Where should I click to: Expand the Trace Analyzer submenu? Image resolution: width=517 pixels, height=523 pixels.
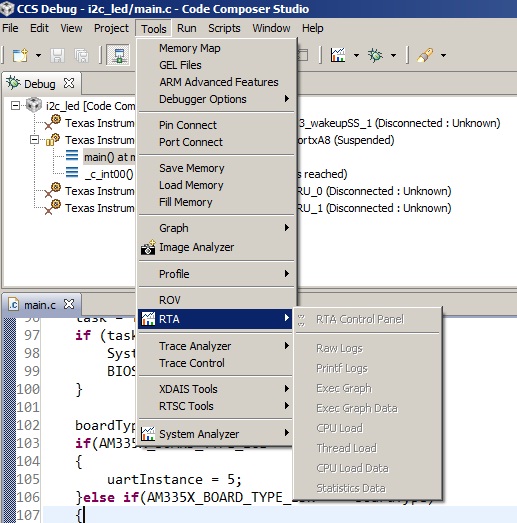tap(216, 346)
